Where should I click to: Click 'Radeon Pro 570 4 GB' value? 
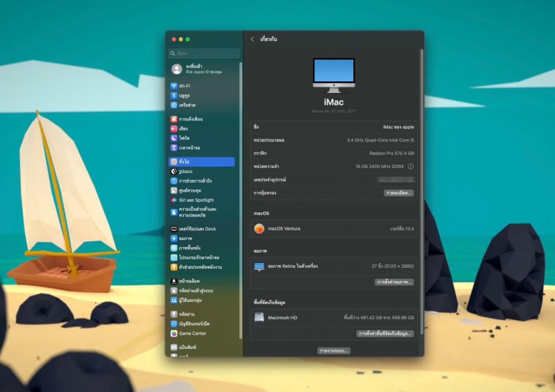click(x=391, y=153)
